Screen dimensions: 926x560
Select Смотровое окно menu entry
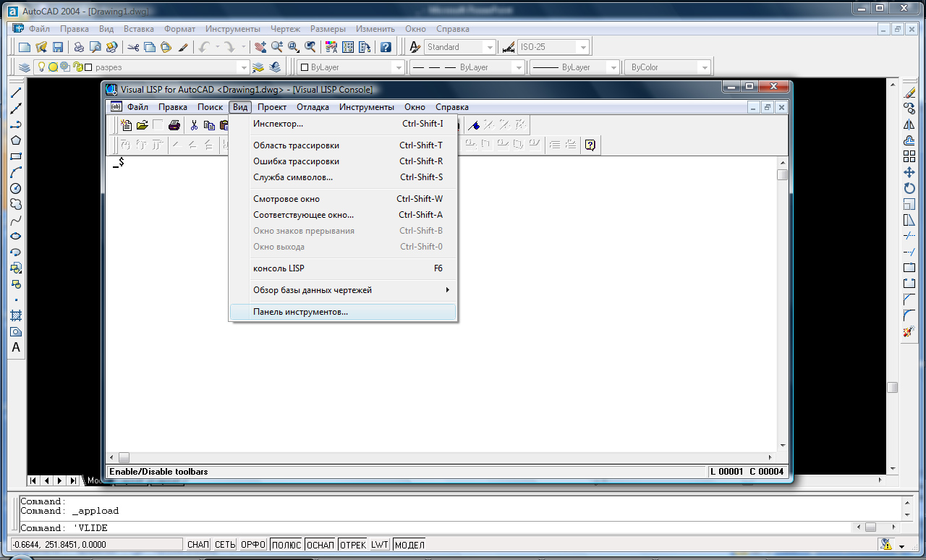click(x=344, y=199)
